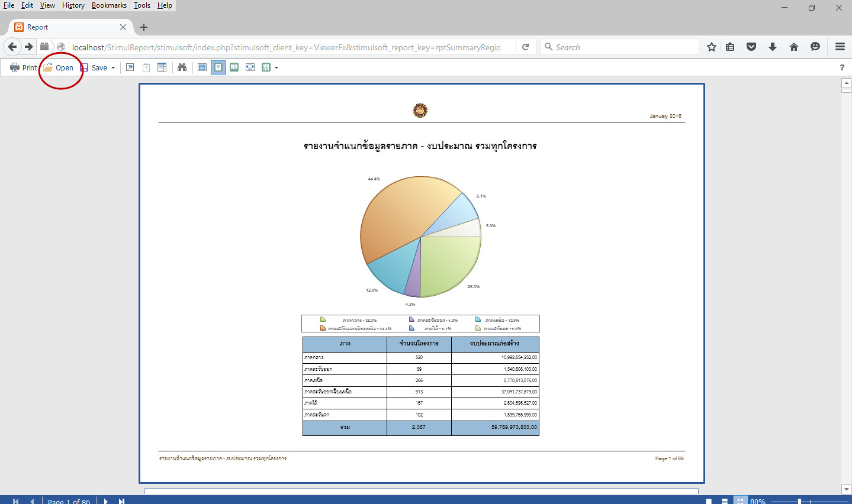Go to previous page in status bar
852x504 pixels.
pyautogui.click(x=31, y=501)
